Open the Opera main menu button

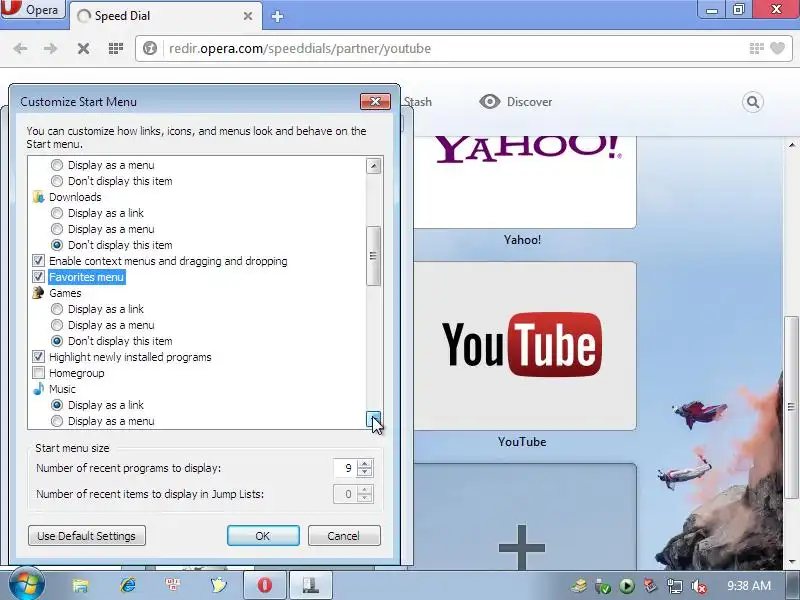[32, 9]
